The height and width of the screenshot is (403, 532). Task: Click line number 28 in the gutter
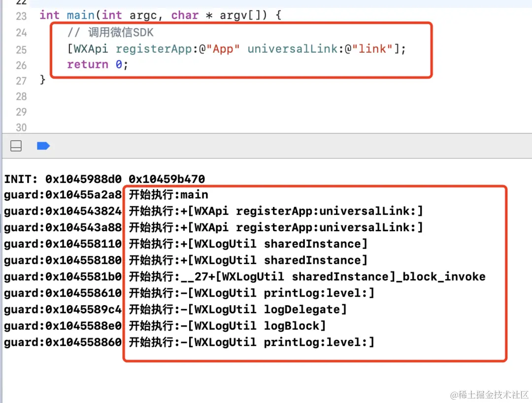21,96
